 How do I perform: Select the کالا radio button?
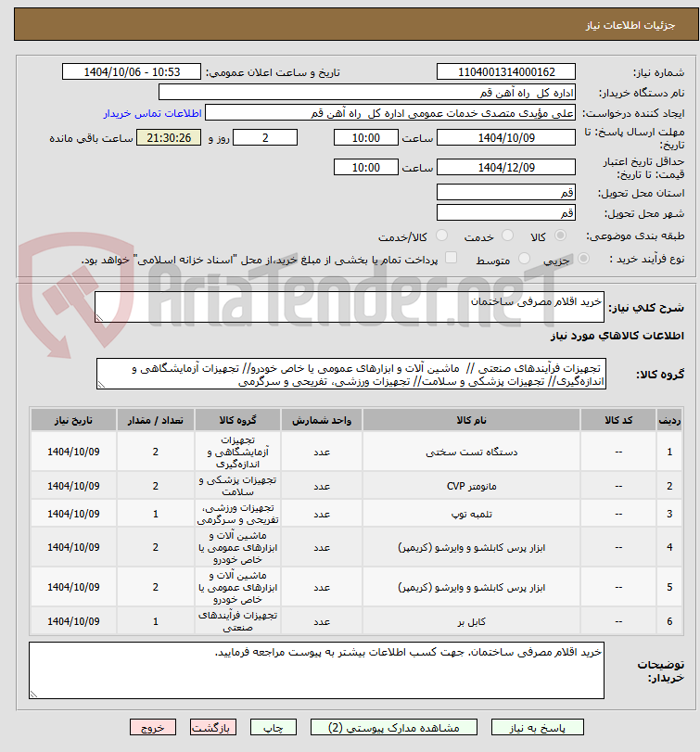559,236
